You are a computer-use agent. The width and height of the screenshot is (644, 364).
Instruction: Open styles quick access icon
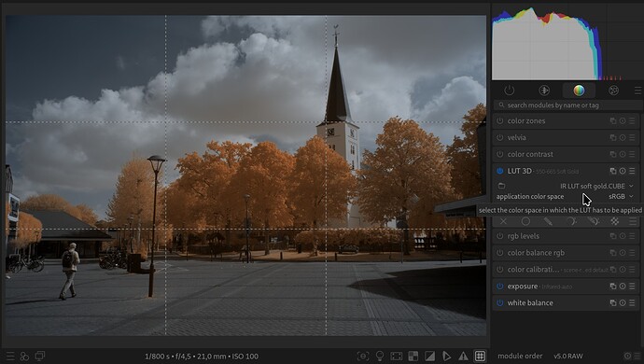pos(24,357)
